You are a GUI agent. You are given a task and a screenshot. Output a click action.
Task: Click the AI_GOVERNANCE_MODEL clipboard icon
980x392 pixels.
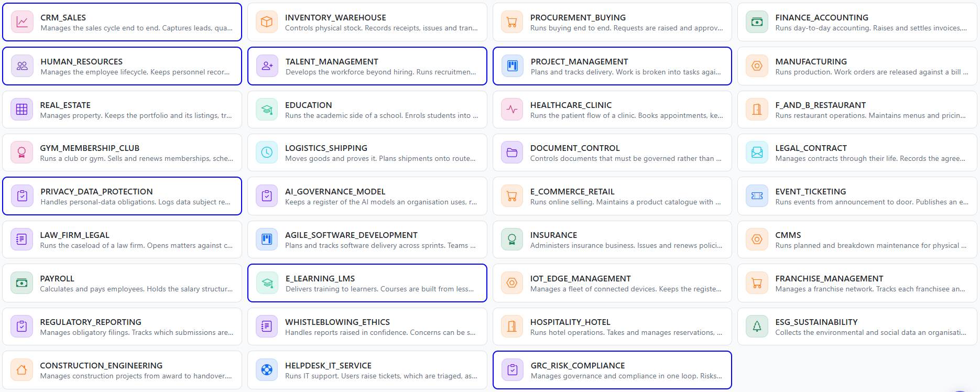(x=267, y=196)
